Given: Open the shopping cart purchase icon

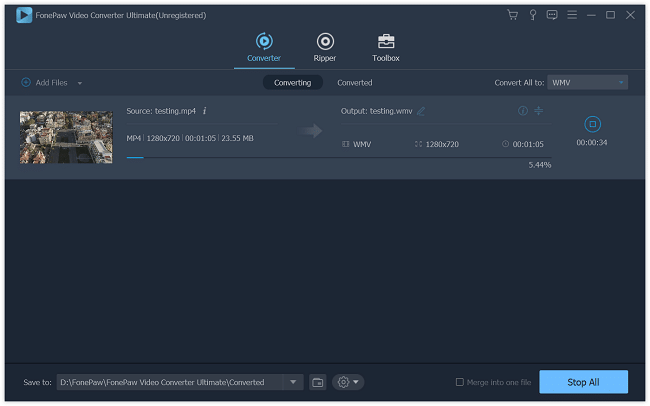Looking at the screenshot, I should pos(512,15).
